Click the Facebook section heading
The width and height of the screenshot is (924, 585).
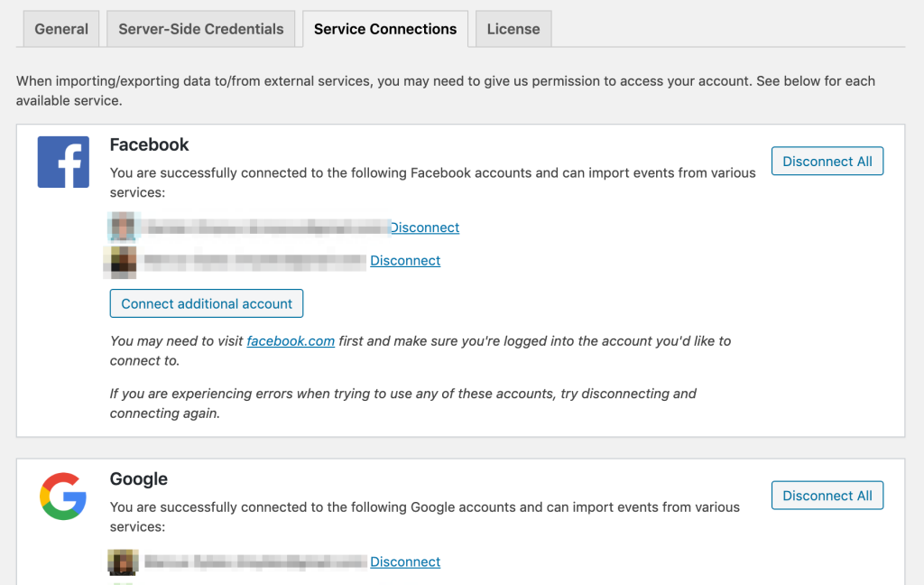(149, 144)
